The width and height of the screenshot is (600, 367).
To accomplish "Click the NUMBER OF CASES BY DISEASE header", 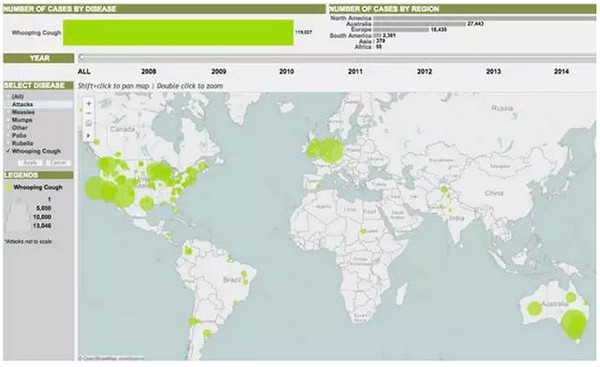I will (164, 9).
